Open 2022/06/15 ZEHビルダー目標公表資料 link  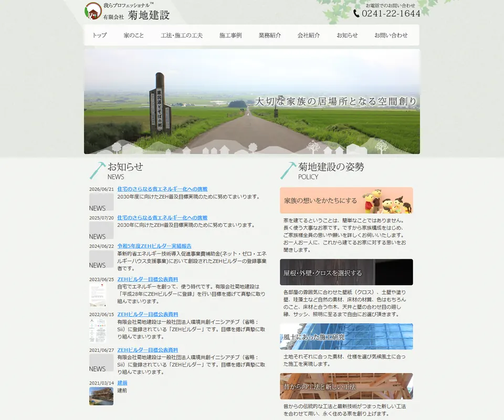[x=148, y=314]
